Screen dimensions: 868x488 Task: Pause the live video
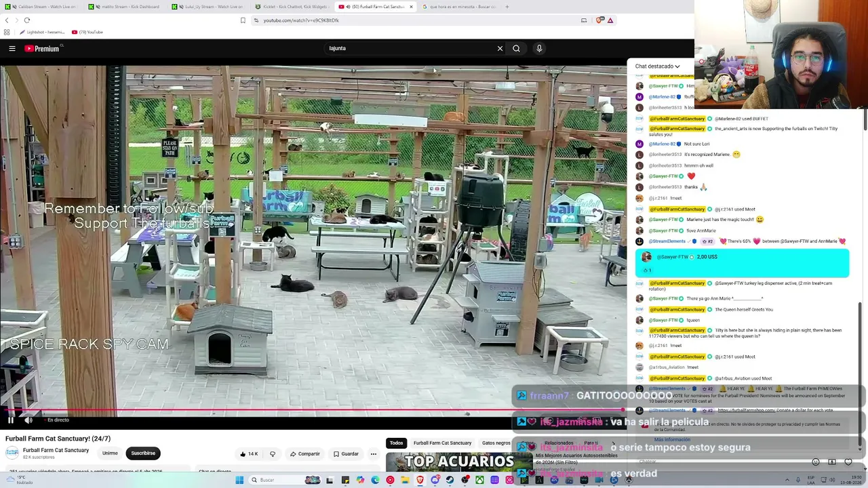pos(11,420)
